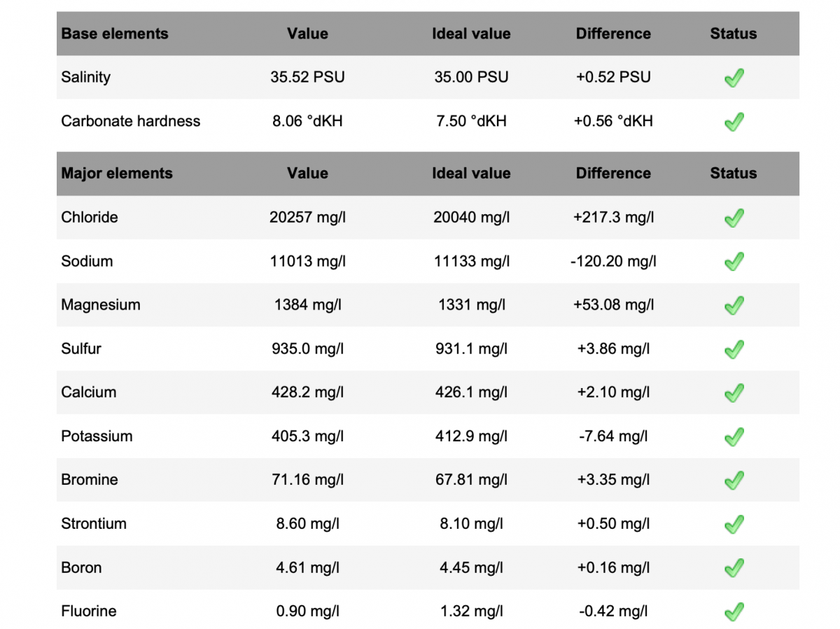The width and height of the screenshot is (840, 629).
Task: Click the Chloride row status checkmark
Action: tap(734, 218)
